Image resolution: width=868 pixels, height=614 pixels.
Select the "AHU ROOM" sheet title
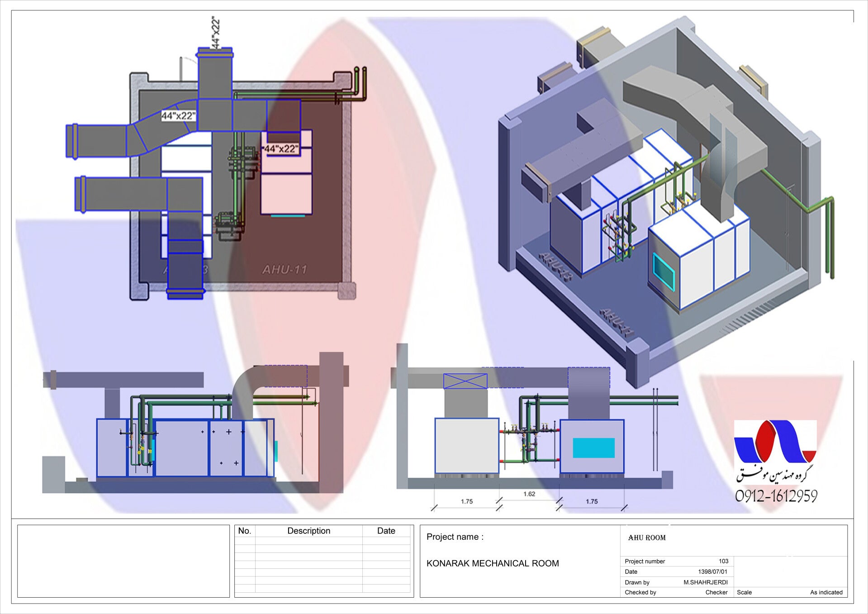[x=647, y=538]
